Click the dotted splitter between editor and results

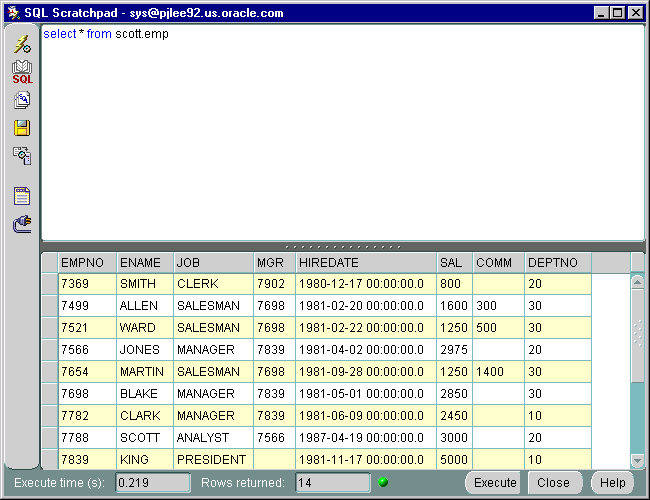[342, 246]
